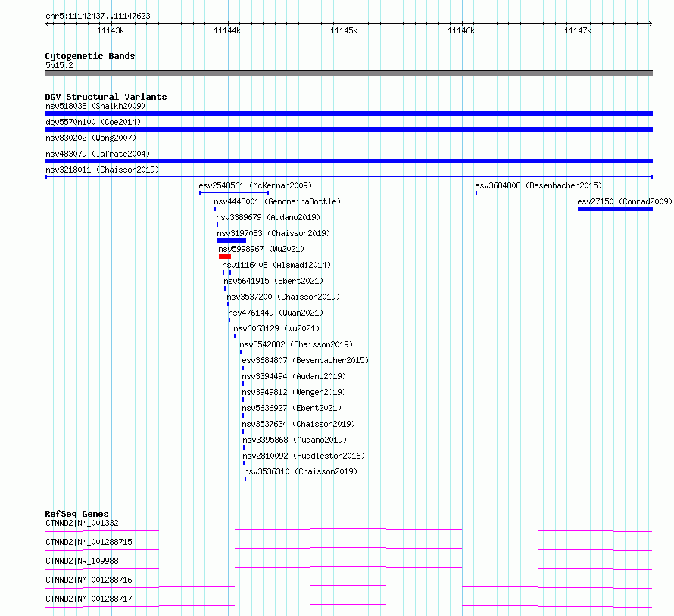Screen dimensions: 674x616
Task: Select CTNND2|NM_001288717 transcript label
Action: [89, 599]
